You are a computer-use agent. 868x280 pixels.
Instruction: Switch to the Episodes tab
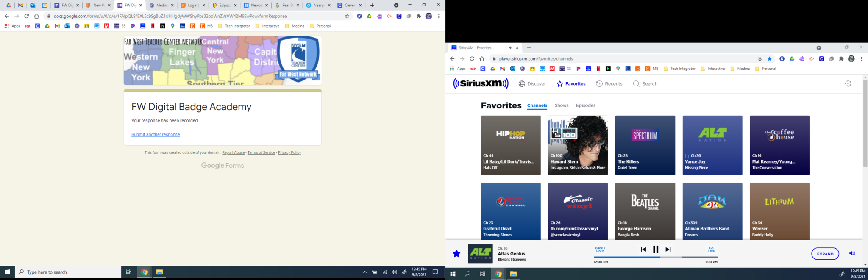[x=585, y=105]
